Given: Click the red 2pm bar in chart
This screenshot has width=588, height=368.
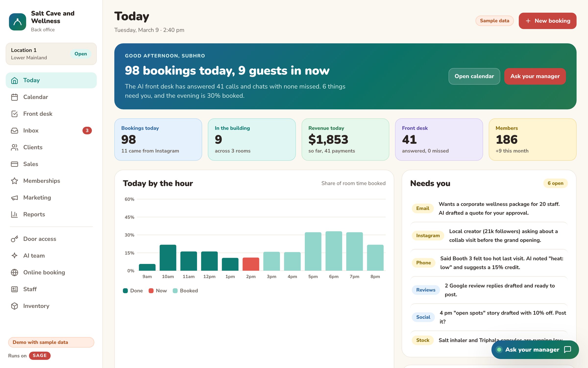Looking at the screenshot, I should pos(251,264).
